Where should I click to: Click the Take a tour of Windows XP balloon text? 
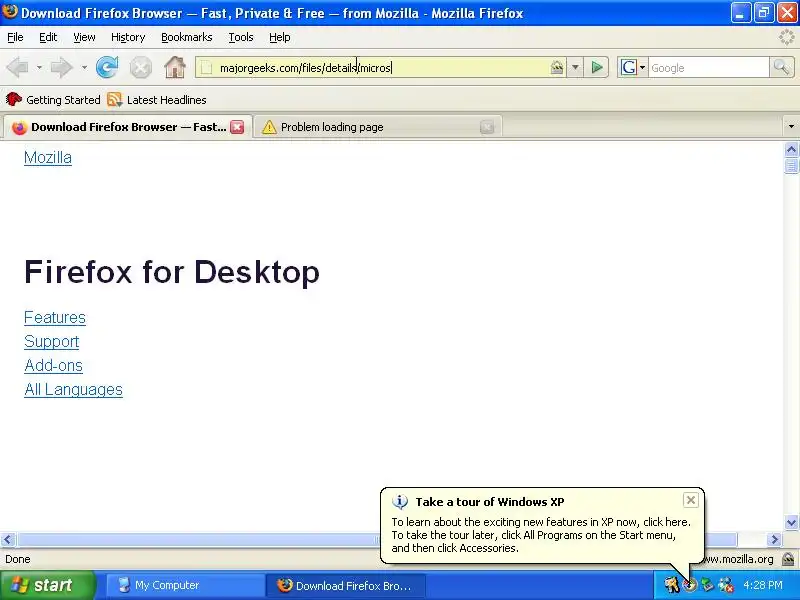pyautogui.click(x=490, y=502)
